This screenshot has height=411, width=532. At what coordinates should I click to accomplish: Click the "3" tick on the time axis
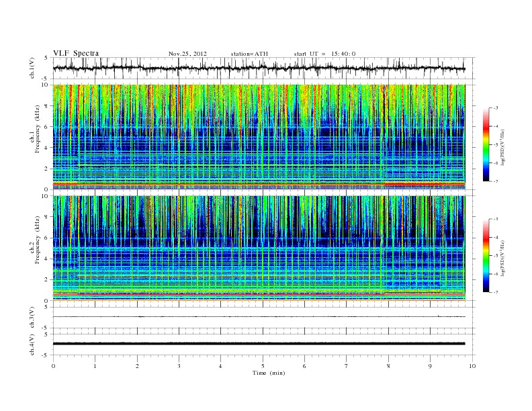(179, 366)
